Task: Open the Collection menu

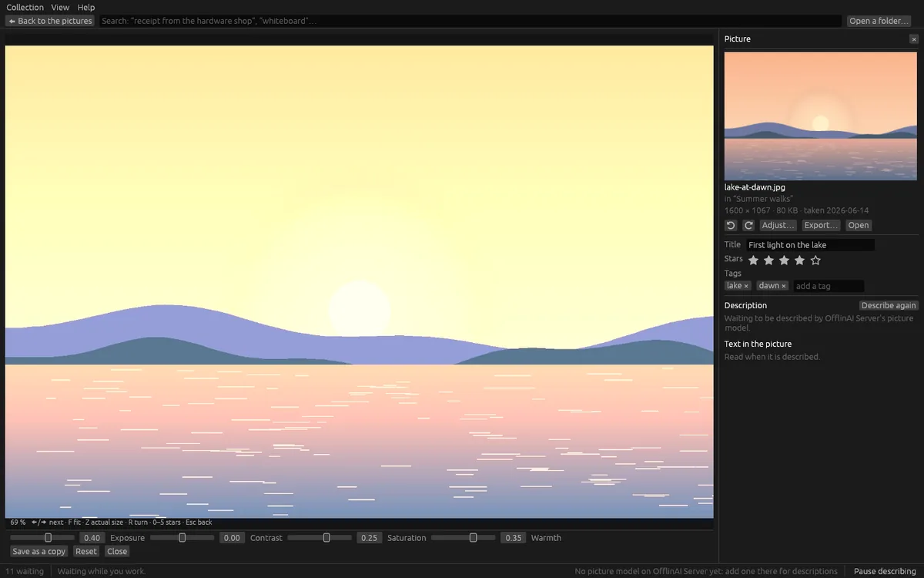Action: tap(25, 7)
